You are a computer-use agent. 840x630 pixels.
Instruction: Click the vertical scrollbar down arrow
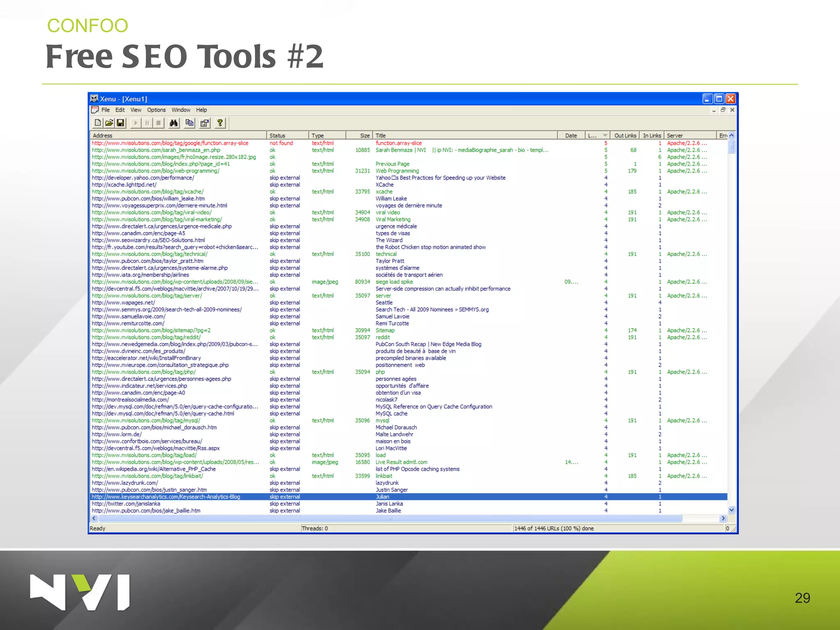[732, 510]
